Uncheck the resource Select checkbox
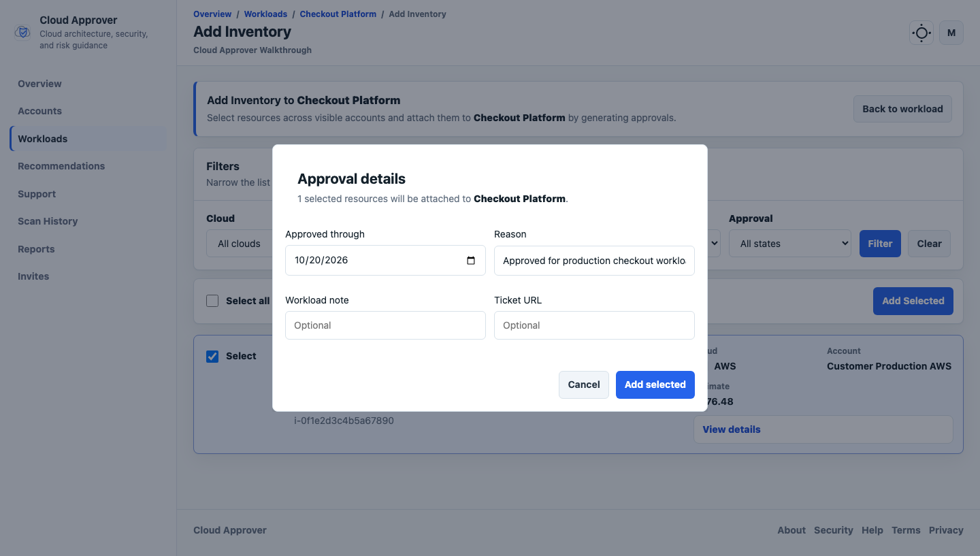The width and height of the screenshot is (980, 556). tap(212, 356)
